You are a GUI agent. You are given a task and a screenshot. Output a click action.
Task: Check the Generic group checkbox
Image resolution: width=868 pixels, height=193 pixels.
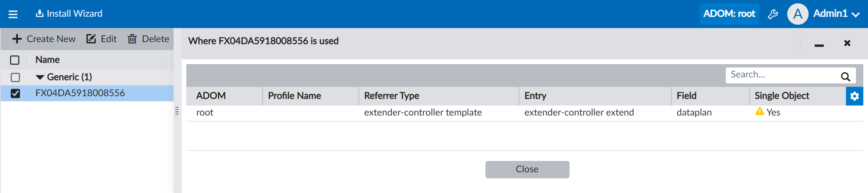(15, 77)
